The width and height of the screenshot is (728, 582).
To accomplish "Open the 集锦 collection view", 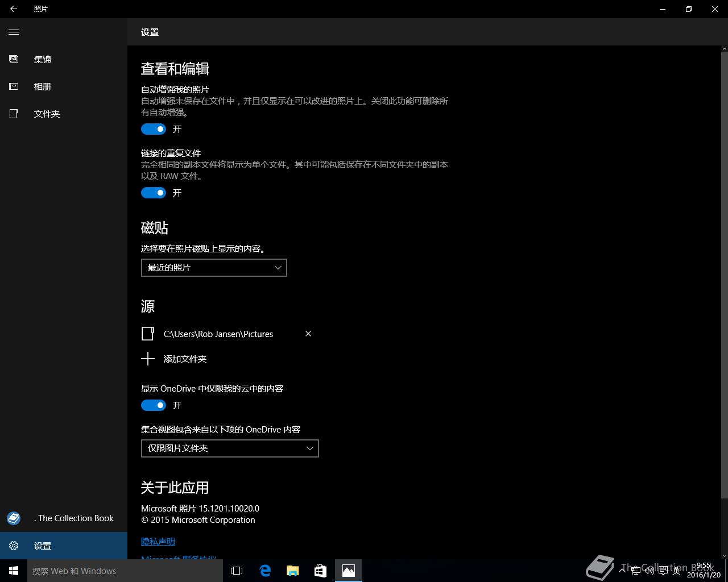I will click(x=64, y=59).
